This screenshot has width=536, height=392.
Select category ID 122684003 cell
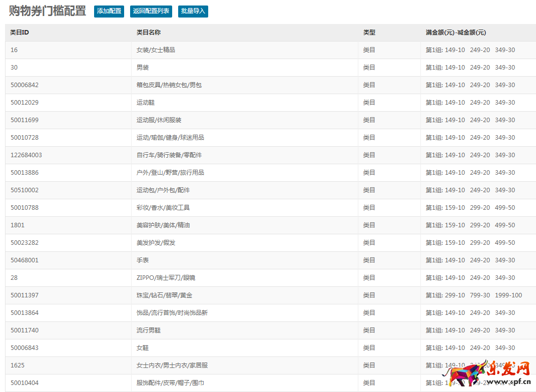pos(26,155)
